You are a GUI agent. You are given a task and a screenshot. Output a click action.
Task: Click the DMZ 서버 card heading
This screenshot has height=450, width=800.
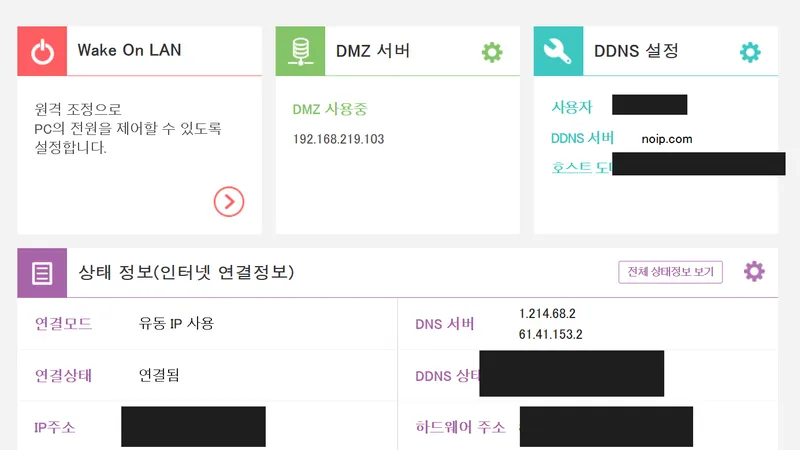coord(373,51)
